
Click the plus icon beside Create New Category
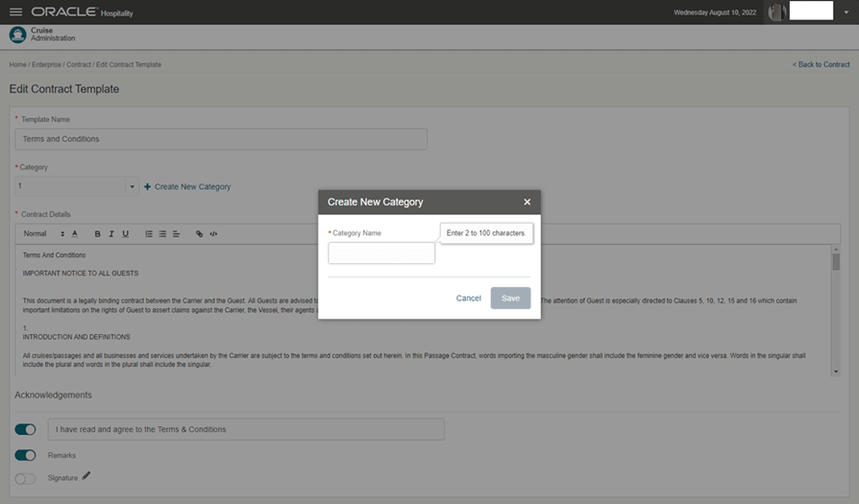pyautogui.click(x=147, y=186)
